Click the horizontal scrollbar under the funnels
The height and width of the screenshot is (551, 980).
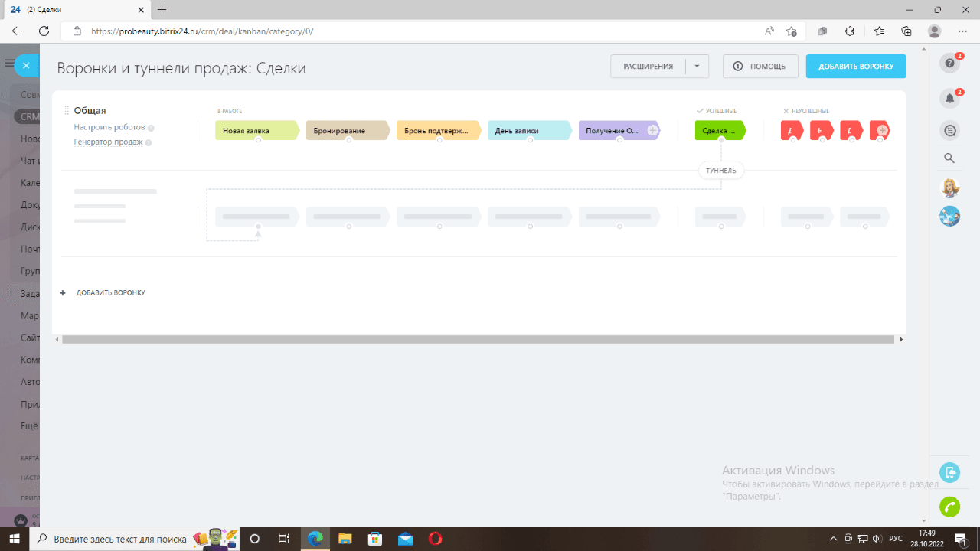pos(478,339)
